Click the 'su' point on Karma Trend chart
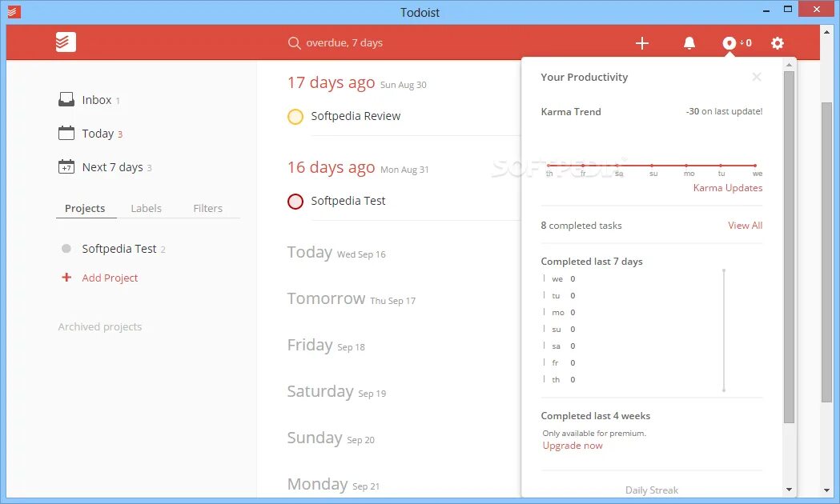Viewport: 840px width, 504px height. click(x=652, y=166)
